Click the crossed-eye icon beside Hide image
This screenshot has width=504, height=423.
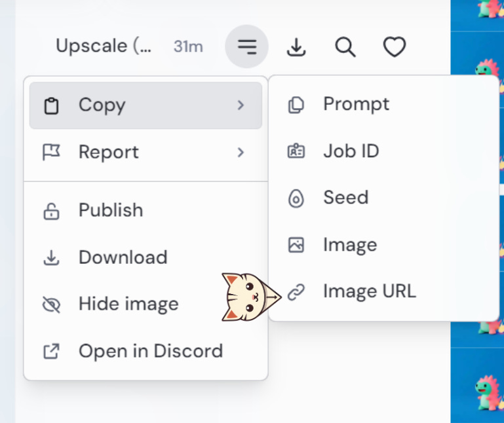click(x=51, y=304)
